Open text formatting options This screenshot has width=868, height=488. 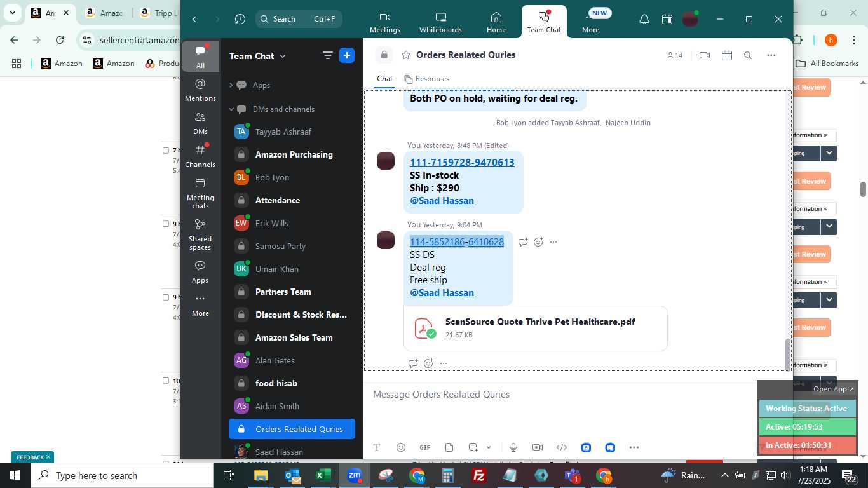(376, 447)
